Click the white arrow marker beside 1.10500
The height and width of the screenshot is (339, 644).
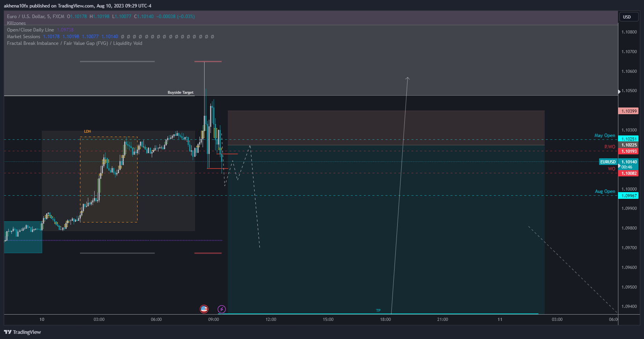(619, 91)
